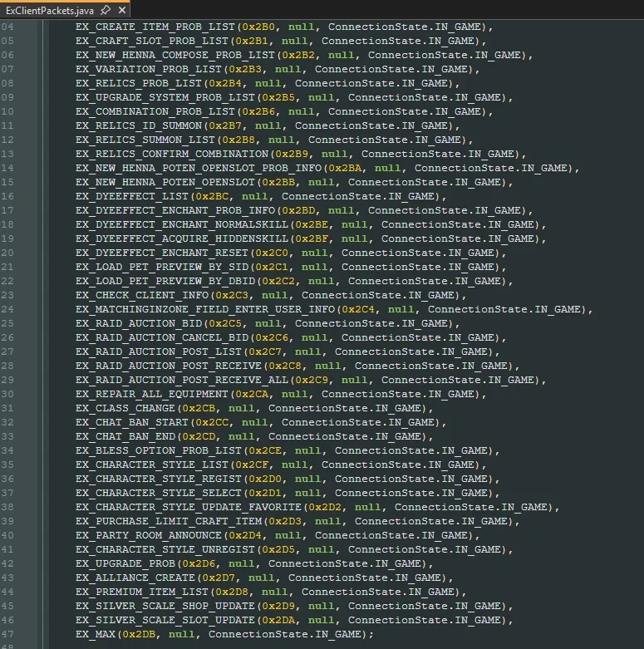Click EX_DYEEFFECT_ACQUIRE_HIDDENSKILL identifier

(x=182, y=238)
